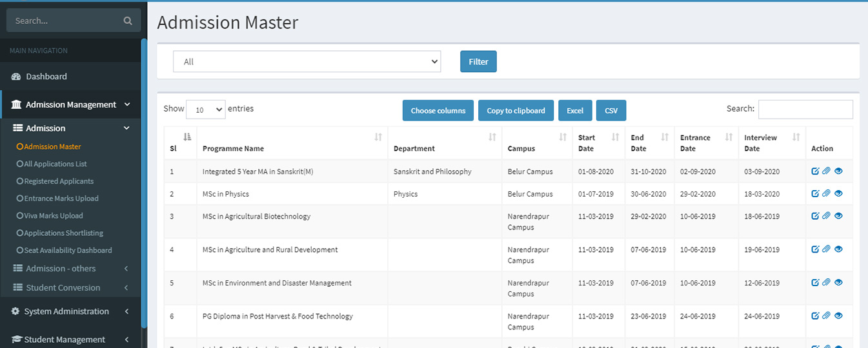Go to All Applications List
The height and width of the screenshot is (348, 868).
coord(56,164)
